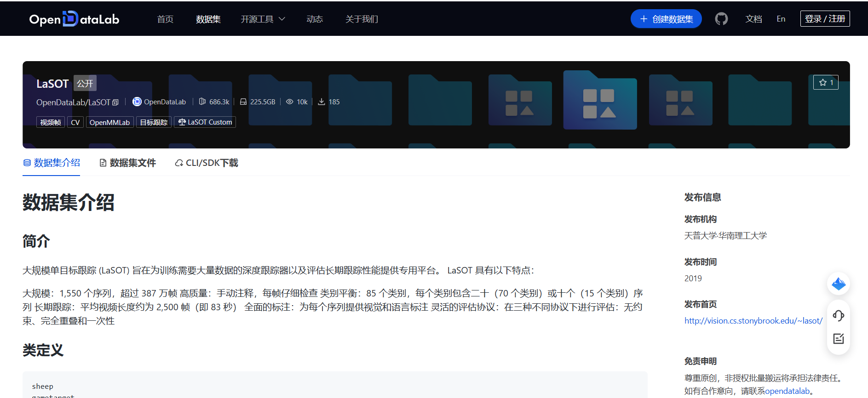Click the floating blue bird assistant icon

tap(839, 284)
